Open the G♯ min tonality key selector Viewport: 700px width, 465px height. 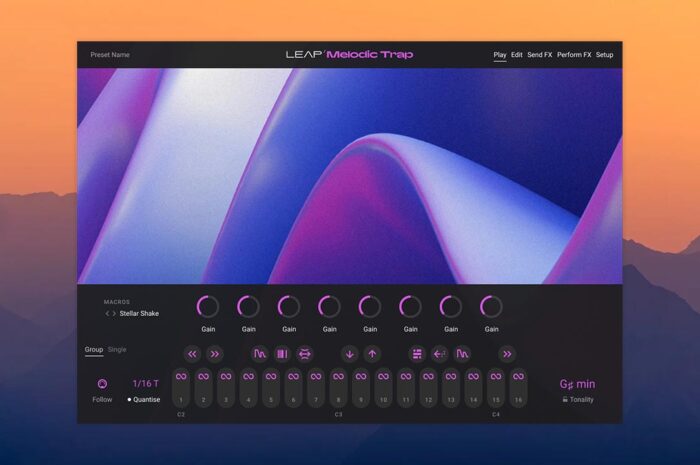click(x=577, y=384)
